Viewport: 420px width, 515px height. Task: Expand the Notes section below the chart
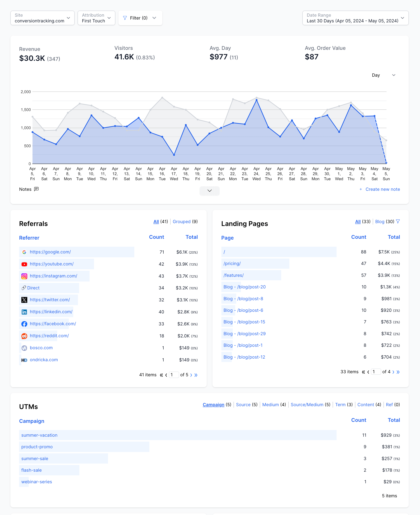[x=210, y=191]
